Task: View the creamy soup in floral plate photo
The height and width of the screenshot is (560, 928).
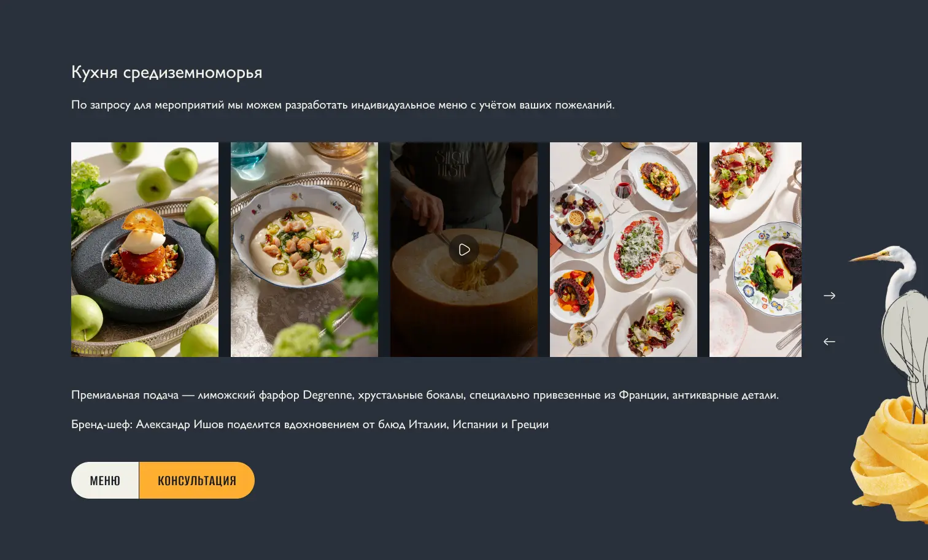Action: [x=304, y=250]
